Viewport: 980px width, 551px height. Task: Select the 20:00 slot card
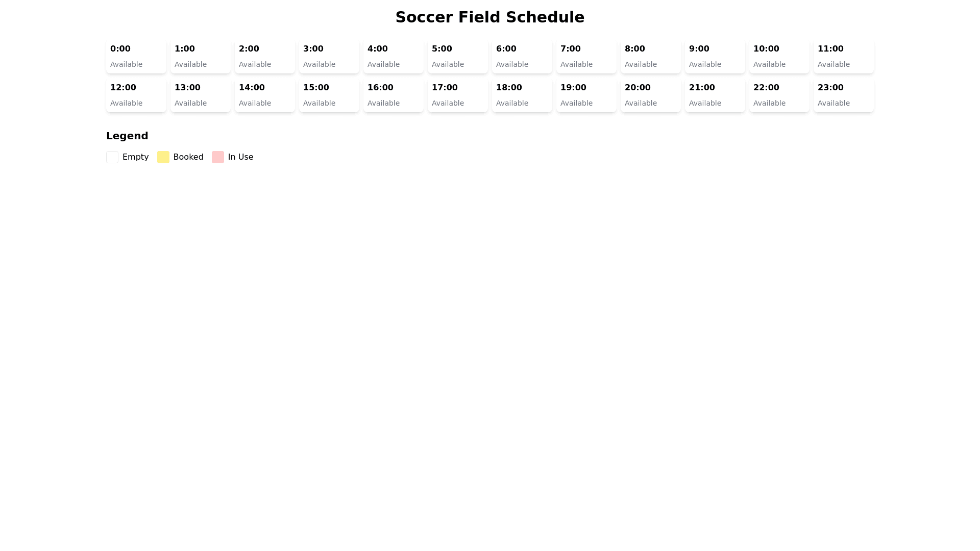tap(650, 95)
